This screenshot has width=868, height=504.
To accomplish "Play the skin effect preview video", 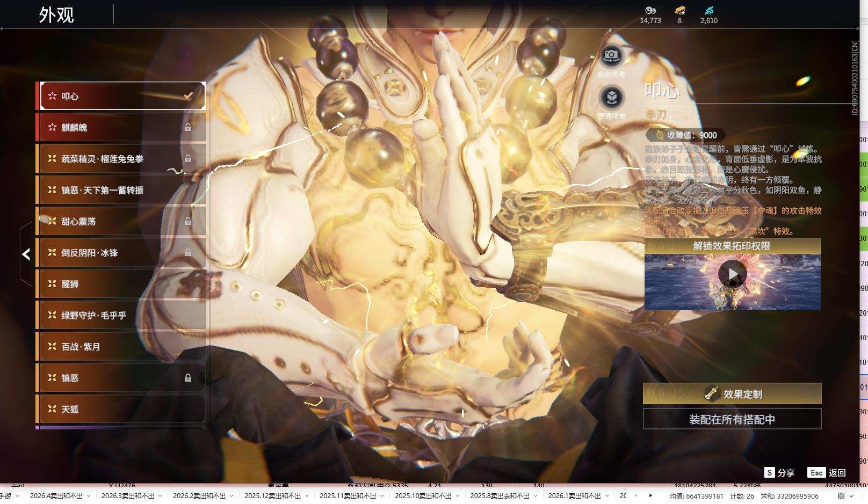I will pos(733,274).
